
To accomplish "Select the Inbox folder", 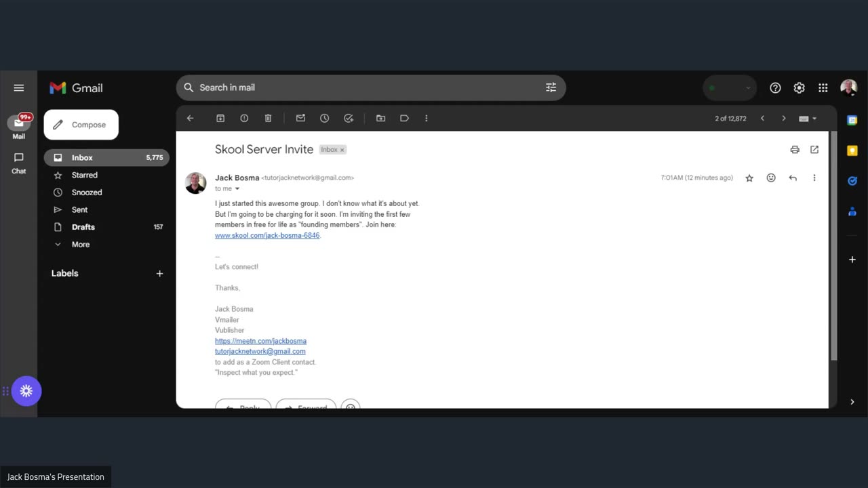I will 106,157.
